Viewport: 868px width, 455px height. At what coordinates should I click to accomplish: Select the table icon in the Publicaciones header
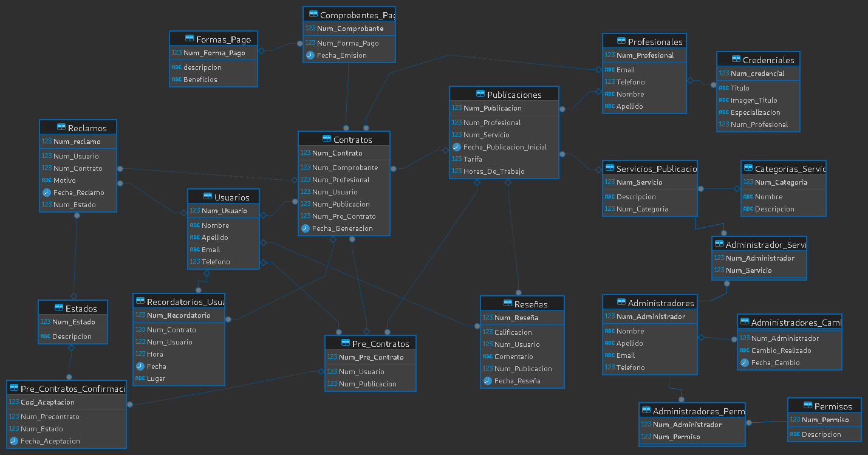click(479, 94)
